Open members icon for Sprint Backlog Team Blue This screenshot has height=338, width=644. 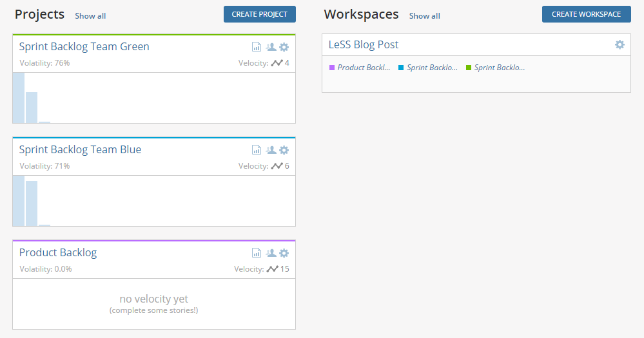pos(271,150)
